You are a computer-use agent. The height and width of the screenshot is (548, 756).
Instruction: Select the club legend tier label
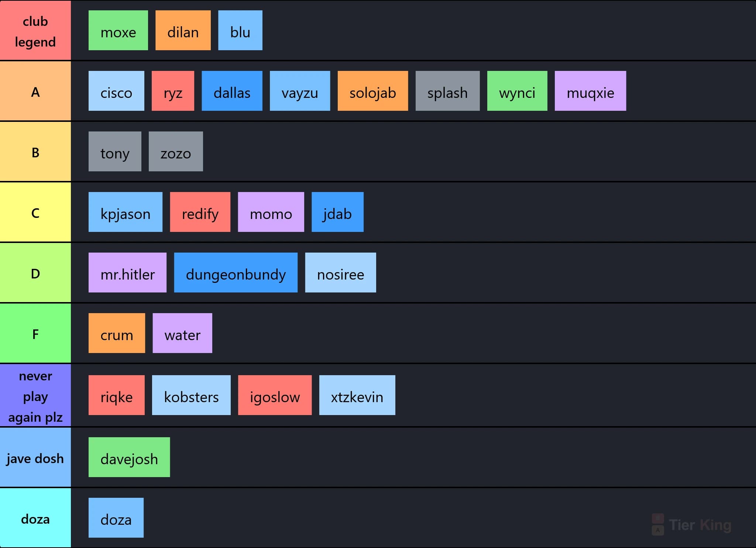click(35, 30)
